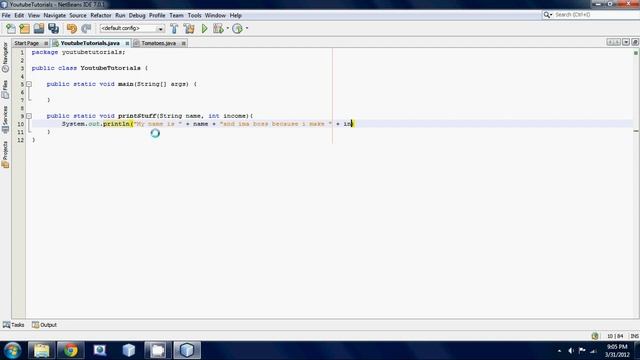Click inside the println statement on line 10
Screen dimensions: 640x360
(x=207, y=124)
